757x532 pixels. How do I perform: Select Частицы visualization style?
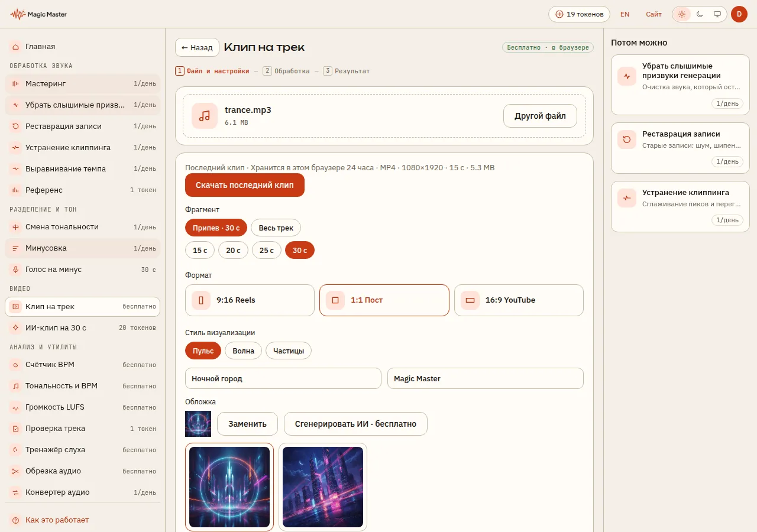tap(289, 351)
